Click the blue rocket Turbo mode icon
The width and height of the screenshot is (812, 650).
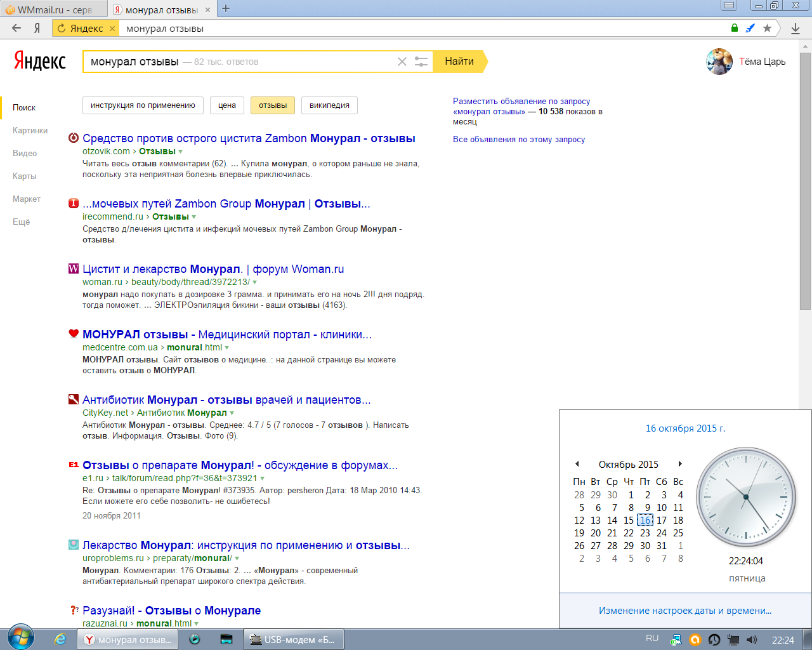click(750, 28)
